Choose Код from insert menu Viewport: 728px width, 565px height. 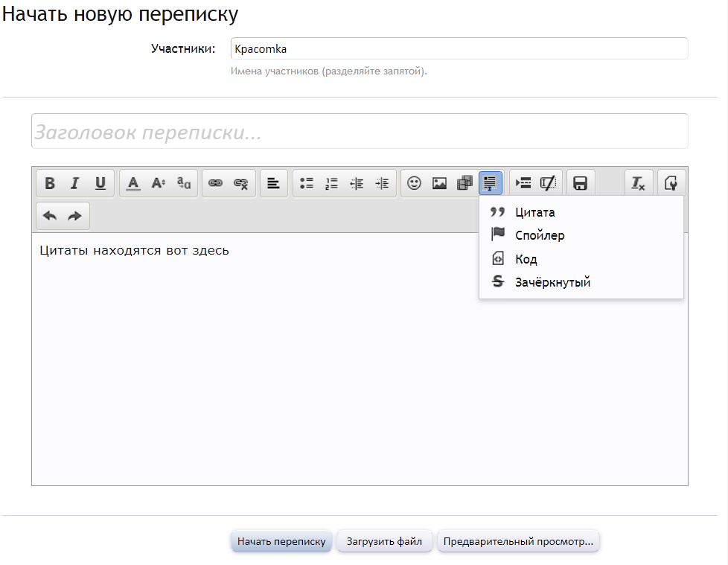(x=581, y=258)
